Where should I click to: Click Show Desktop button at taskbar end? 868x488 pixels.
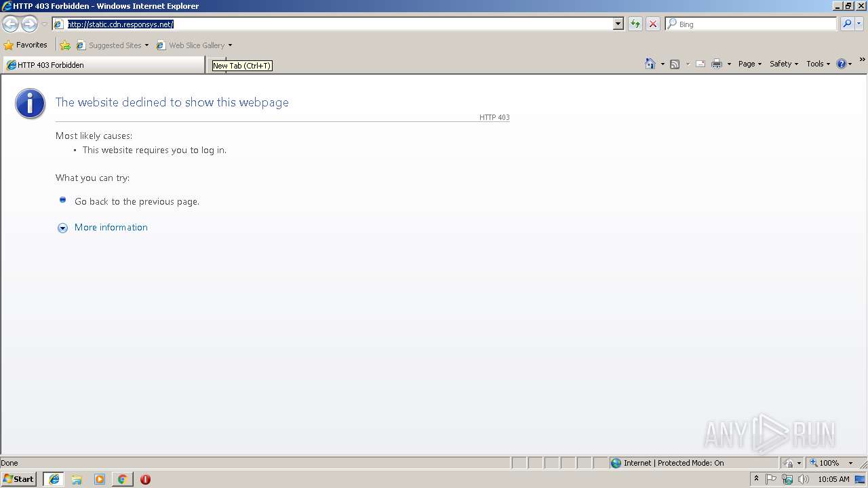(861, 479)
